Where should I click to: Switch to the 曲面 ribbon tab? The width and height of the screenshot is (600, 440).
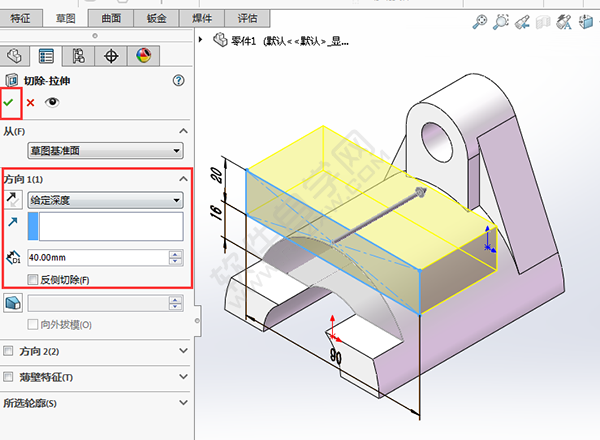[111, 18]
